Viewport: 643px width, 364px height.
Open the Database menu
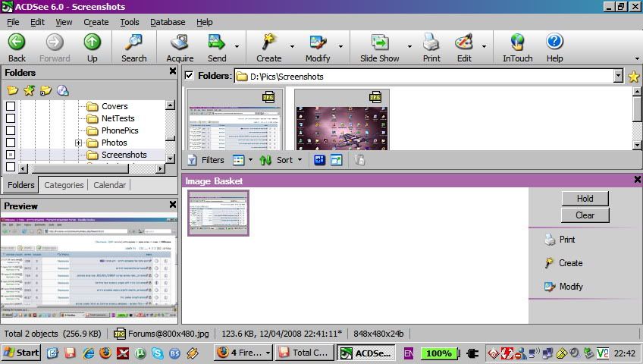[168, 22]
